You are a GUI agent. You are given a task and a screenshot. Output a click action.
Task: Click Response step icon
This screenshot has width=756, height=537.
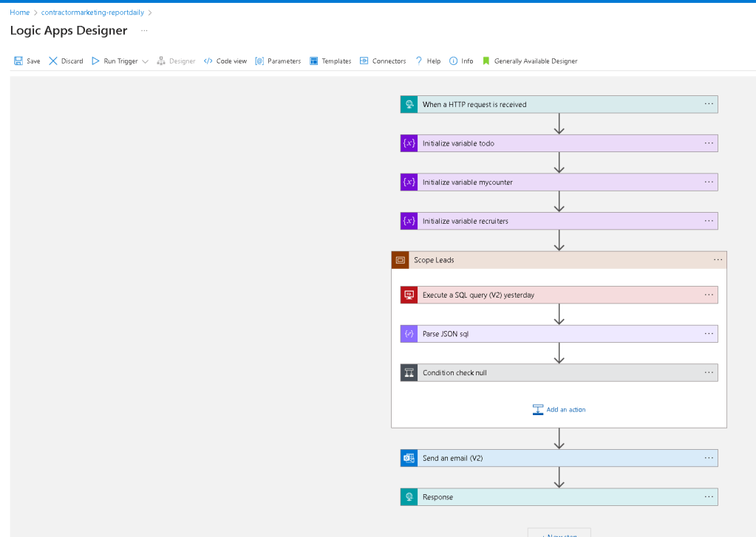[x=409, y=497]
